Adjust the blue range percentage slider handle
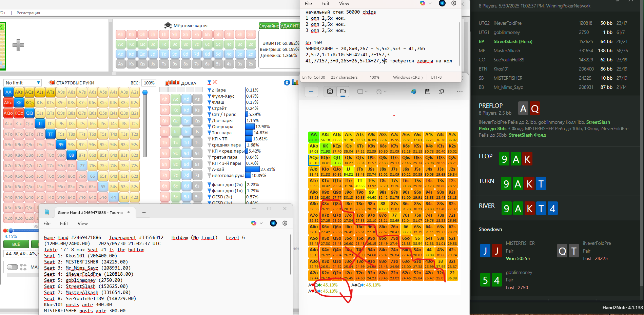Image resolution: width=644 pixels, height=315 pixels. click(x=11, y=231)
